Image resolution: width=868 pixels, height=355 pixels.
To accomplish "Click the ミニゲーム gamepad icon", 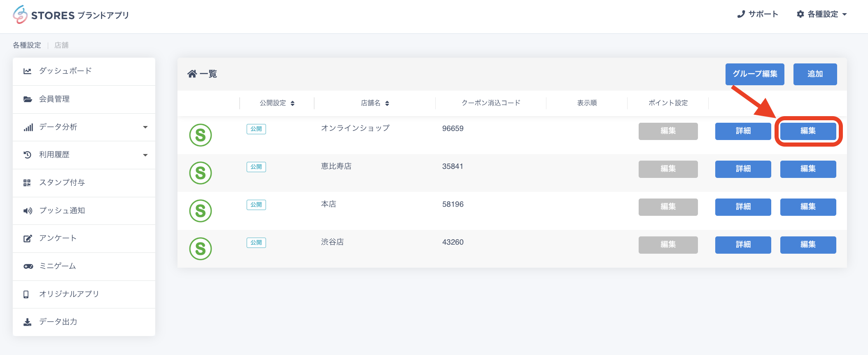I will click(28, 266).
